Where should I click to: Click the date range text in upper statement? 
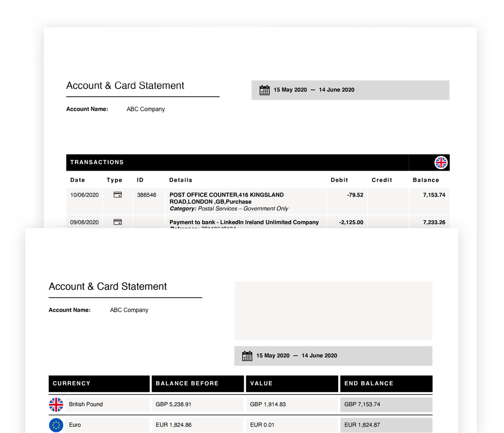pyautogui.click(x=314, y=90)
